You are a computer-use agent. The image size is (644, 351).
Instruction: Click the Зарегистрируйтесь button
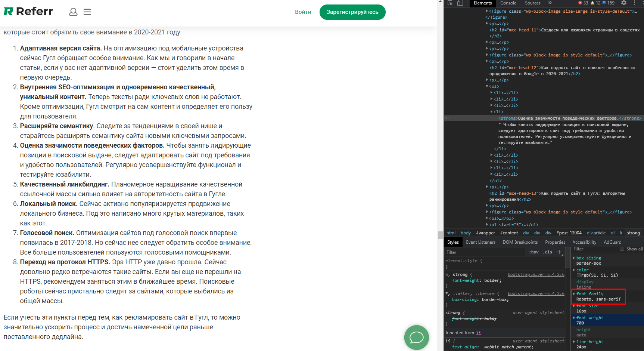click(352, 12)
